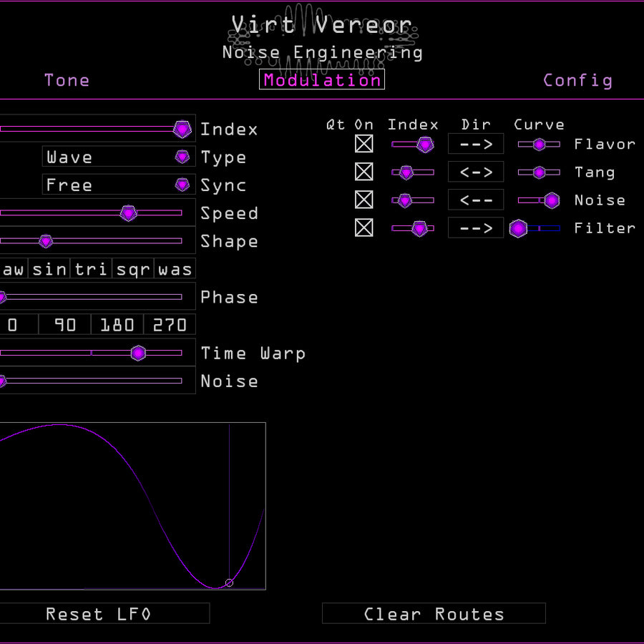
Task: Select the sin shape preset
Action: [49, 269]
